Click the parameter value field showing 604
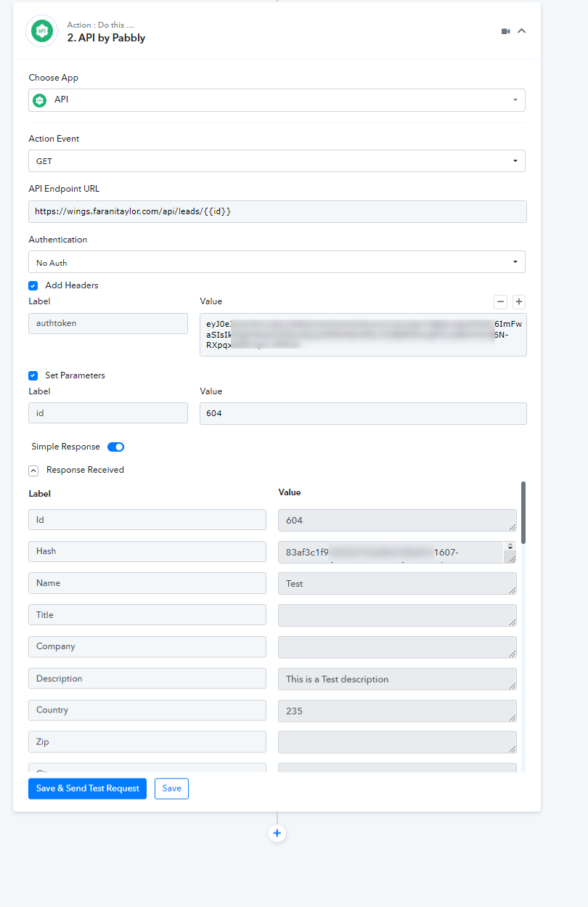This screenshot has width=588, height=907. 363,413
